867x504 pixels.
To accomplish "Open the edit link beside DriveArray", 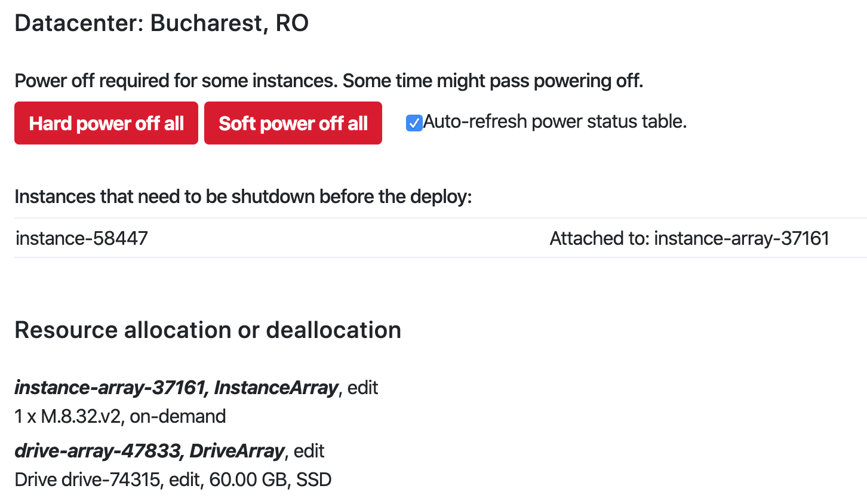I will coord(309,451).
